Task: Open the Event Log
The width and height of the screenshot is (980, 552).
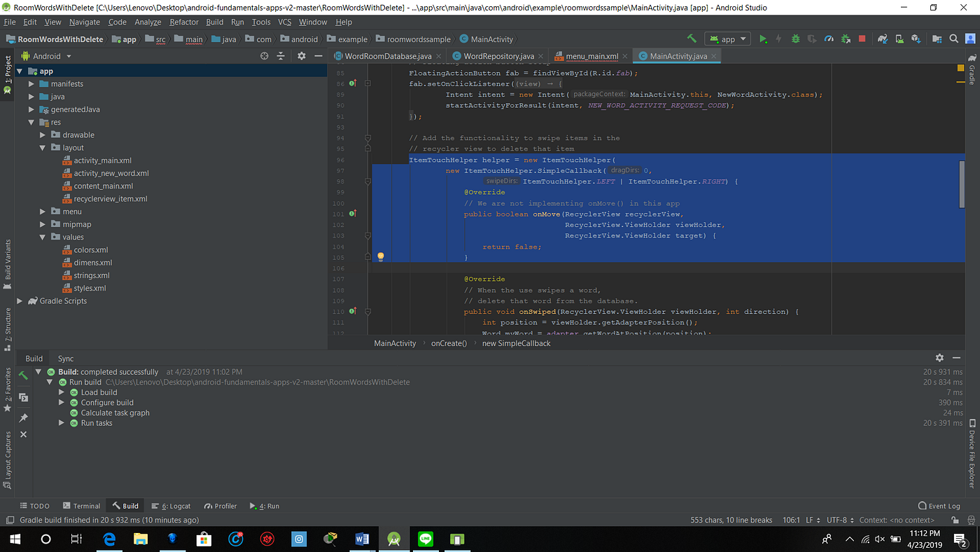Action: coord(939,505)
